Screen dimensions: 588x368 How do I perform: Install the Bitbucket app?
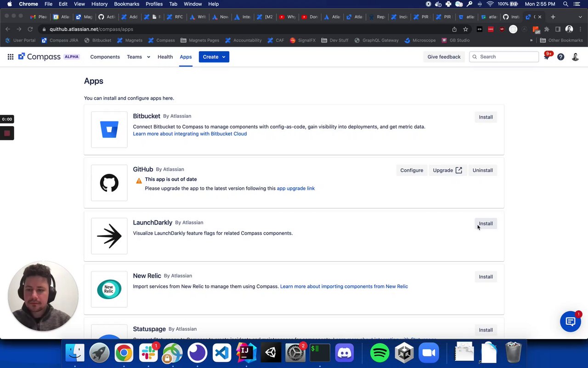[486, 117]
